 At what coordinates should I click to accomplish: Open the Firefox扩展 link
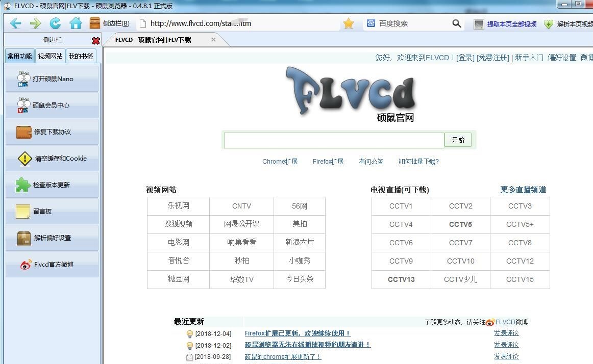click(x=328, y=162)
